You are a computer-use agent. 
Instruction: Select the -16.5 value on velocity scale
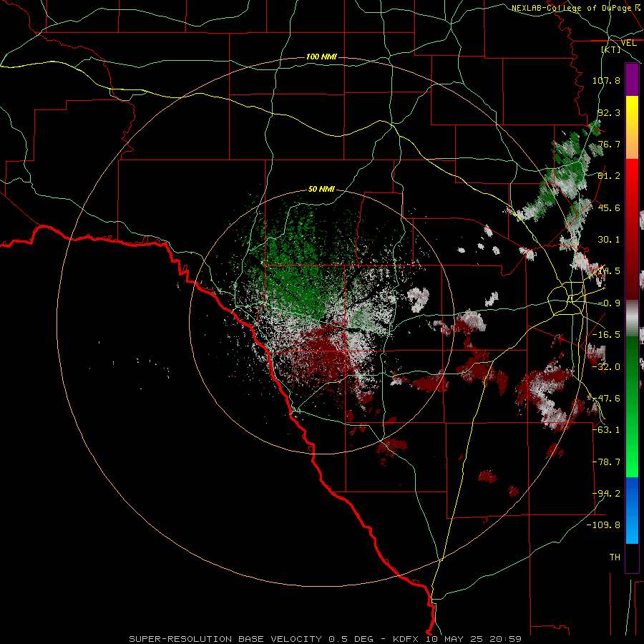tap(606, 335)
